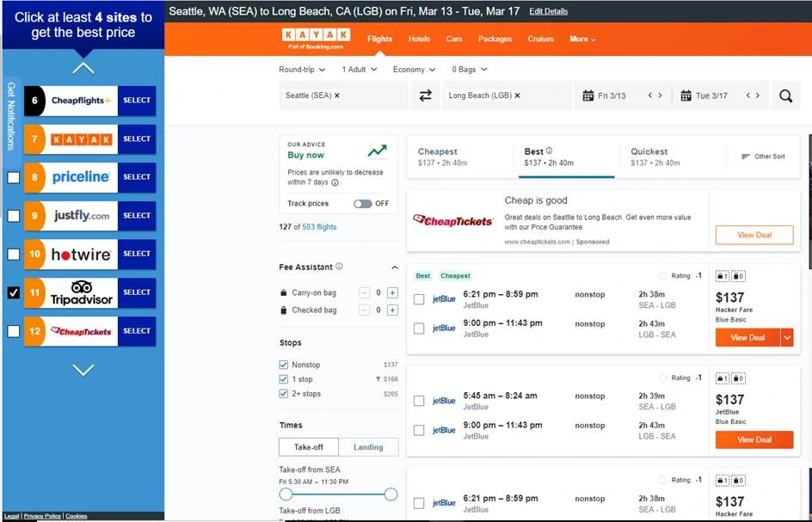Open the 1 Adult travelers dropdown

click(360, 70)
